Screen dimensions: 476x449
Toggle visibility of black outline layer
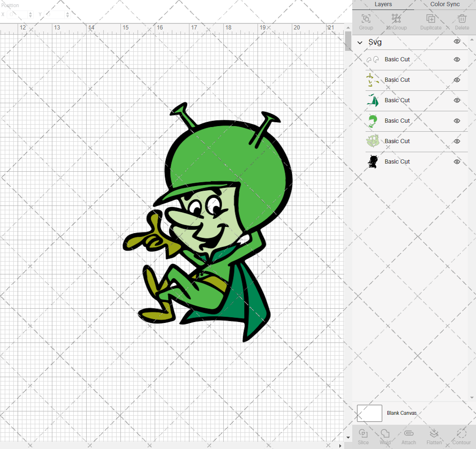coord(457,162)
